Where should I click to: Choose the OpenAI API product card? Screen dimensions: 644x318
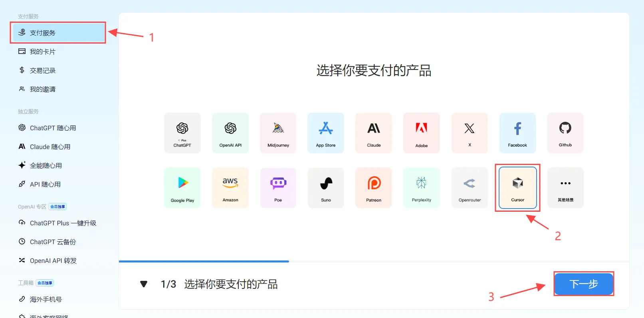[230, 133]
